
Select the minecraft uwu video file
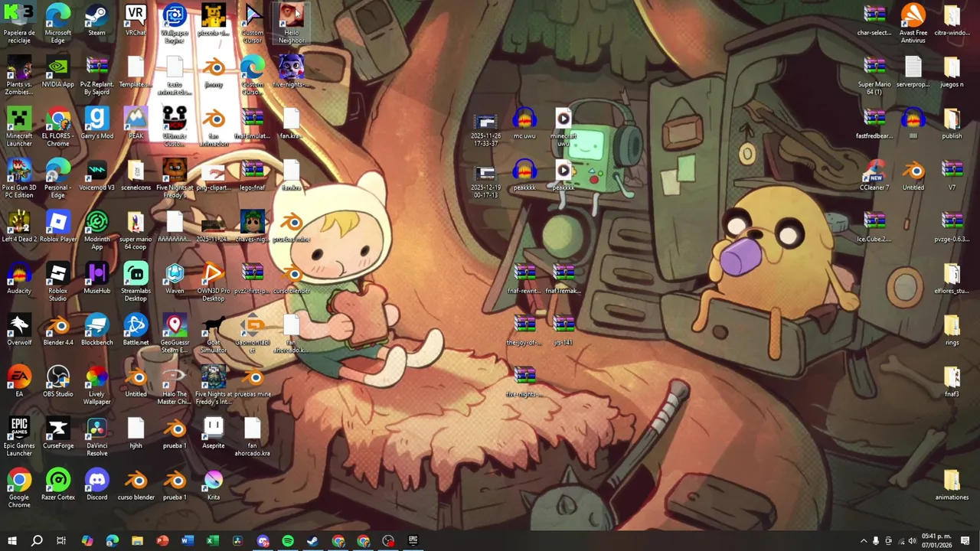[563, 127]
